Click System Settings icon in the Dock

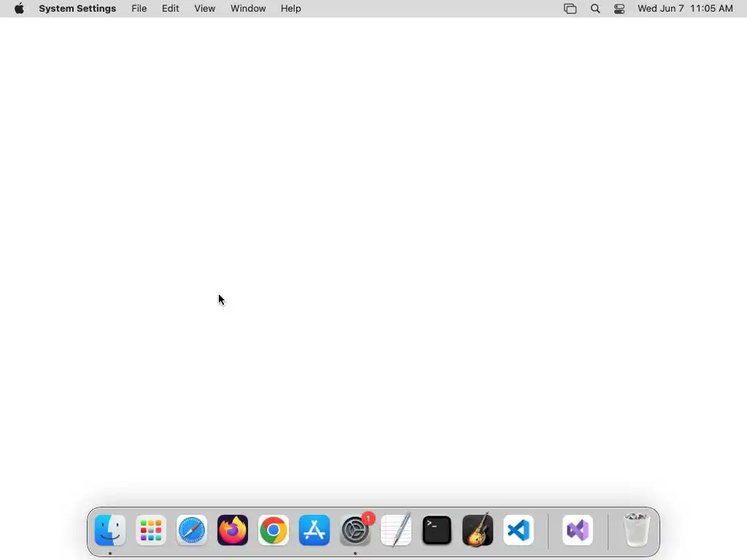[x=355, y=530]
